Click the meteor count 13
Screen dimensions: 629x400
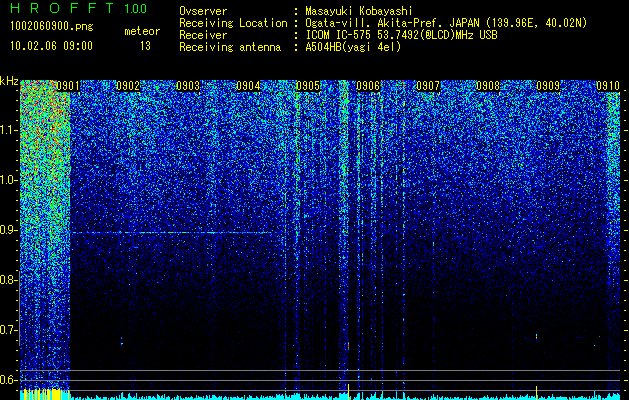point(145,46)
